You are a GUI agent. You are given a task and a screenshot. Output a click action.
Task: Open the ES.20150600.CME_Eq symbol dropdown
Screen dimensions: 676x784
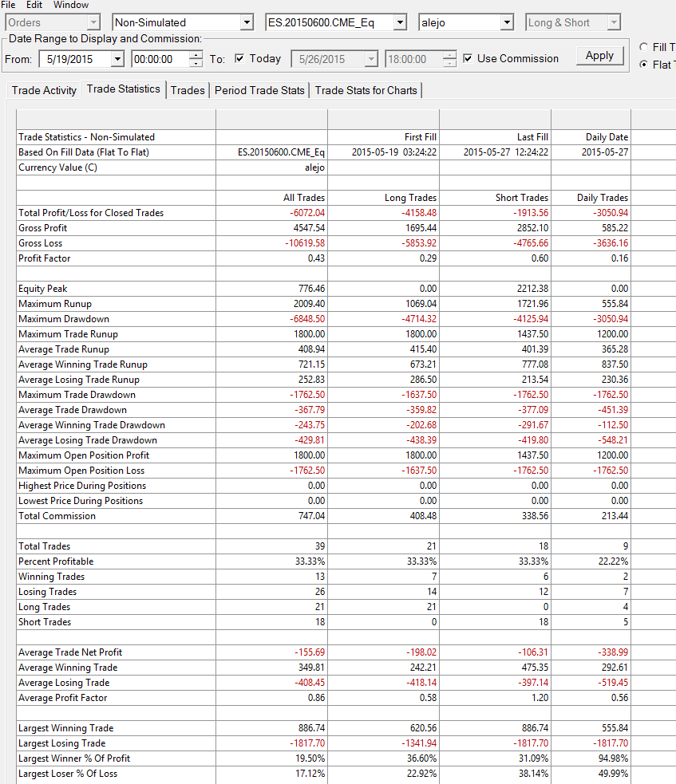(x=400, y=22)
